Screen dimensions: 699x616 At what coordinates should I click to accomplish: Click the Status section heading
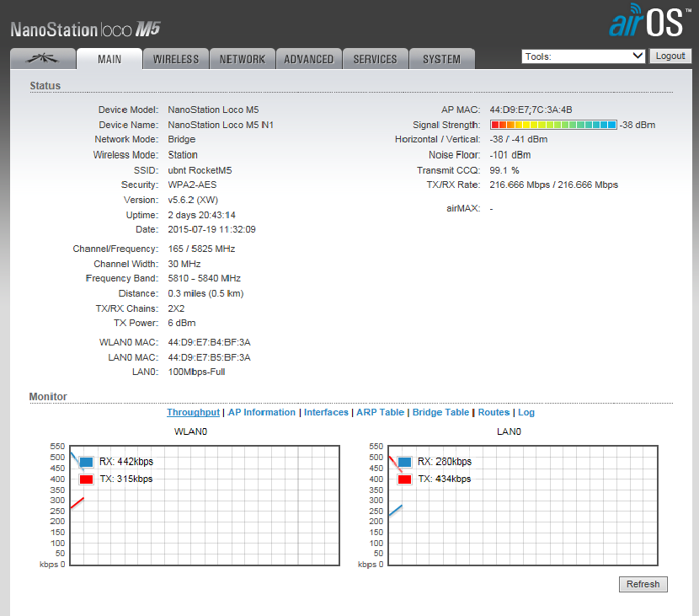pos(45,86)
